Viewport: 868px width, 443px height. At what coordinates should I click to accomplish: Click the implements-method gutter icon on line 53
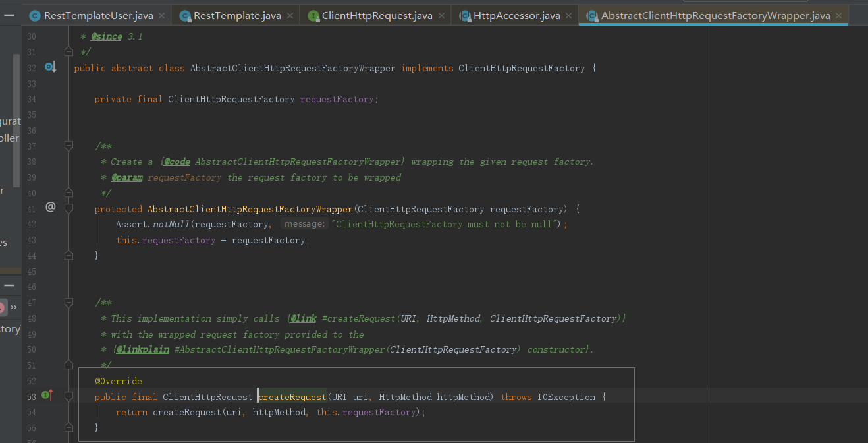47,395
